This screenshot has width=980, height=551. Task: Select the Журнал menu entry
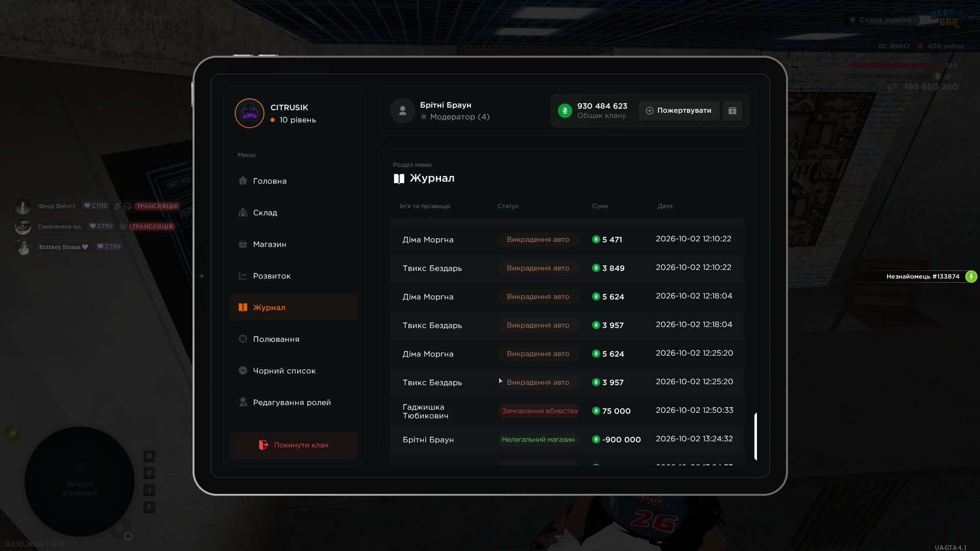tap(294, 308)
